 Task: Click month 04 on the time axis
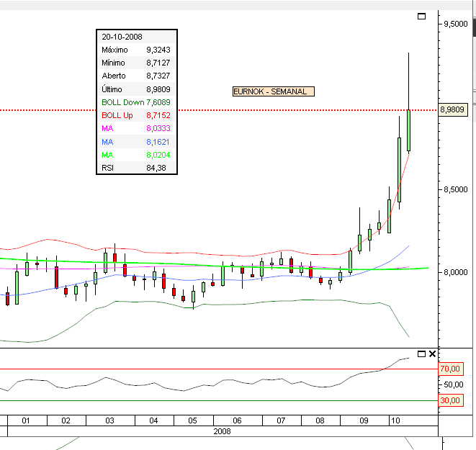[x=153, y=420]
